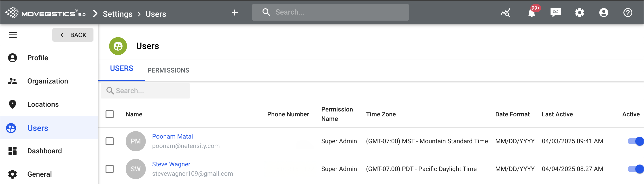Open the notifications bell
644x184 pixels.
coord(532,13)
